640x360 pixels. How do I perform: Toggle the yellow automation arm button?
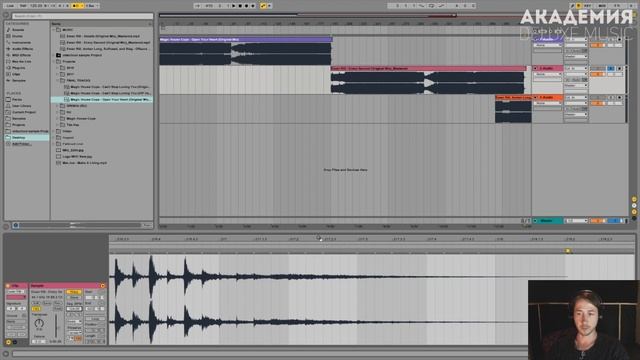(263, 6)
